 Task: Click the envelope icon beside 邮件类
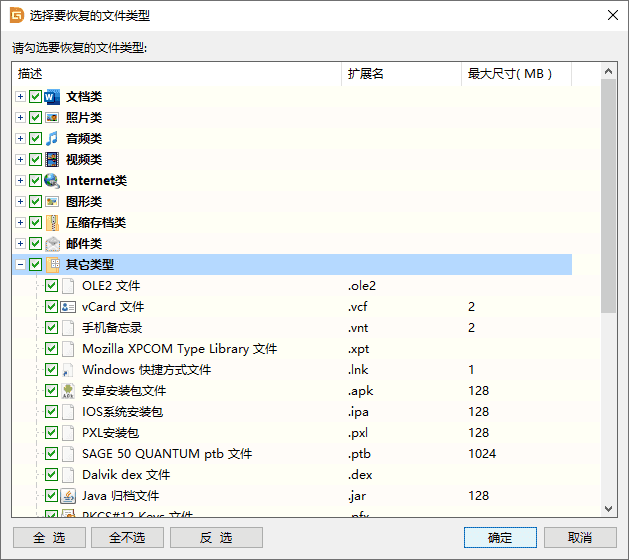(x=52, y=243)
